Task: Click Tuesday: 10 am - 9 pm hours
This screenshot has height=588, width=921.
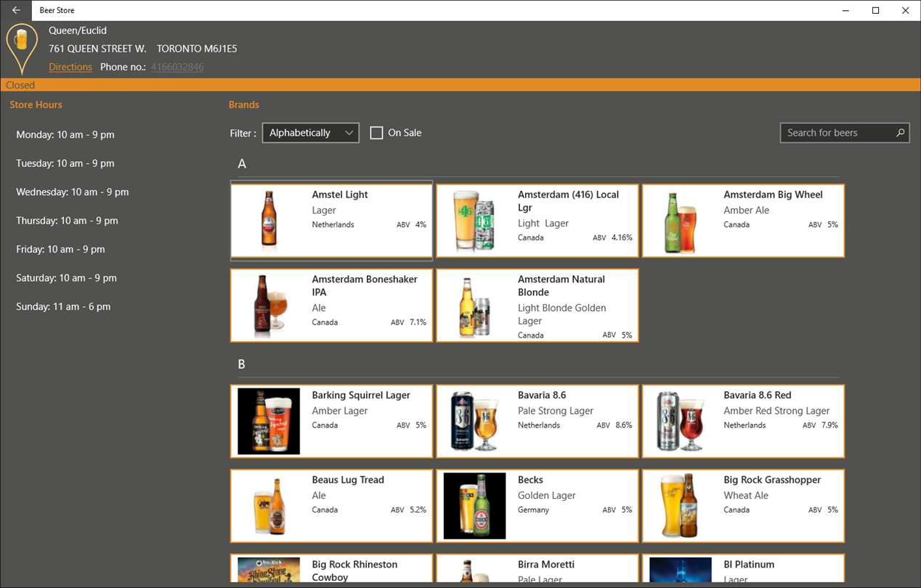Action: click(x=65, y=163)
